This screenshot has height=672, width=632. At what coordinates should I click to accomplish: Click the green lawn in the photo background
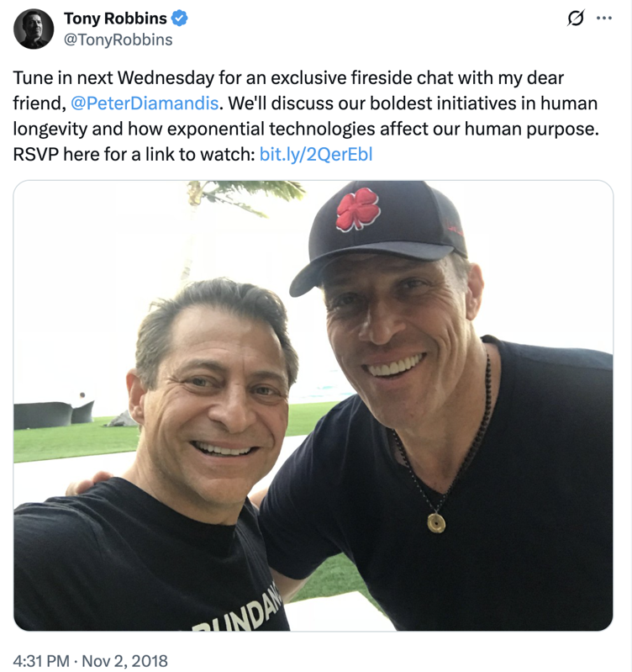click(76, 442)
